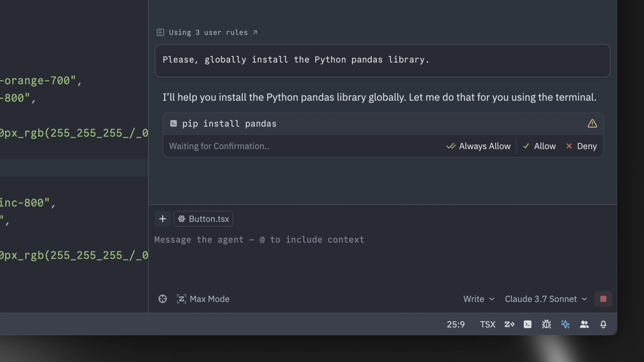Open the collaboration panel people icon
Viewport: 644px width, 362px height.
tap(584, 324)
